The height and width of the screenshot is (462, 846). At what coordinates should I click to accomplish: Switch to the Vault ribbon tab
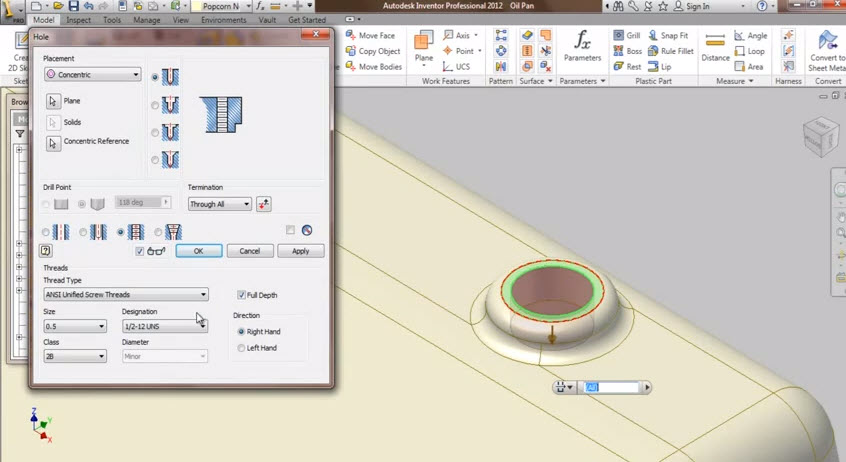(x=267, y=20)
